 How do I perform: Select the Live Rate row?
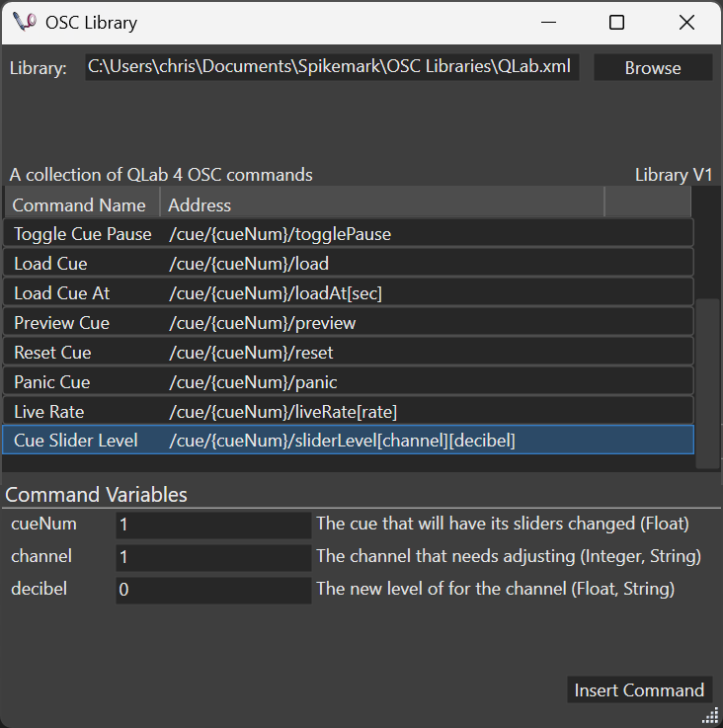pyautogui.click(x=349, y=411)
